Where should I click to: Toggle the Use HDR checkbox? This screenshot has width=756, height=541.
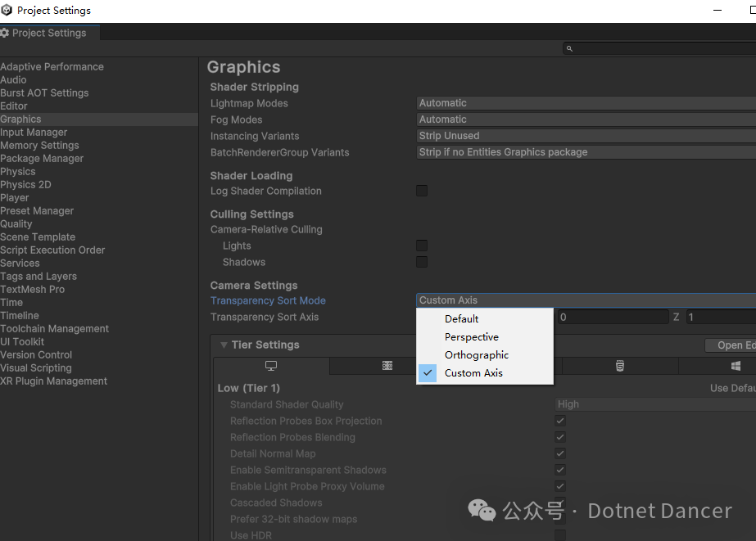[559, 535]
